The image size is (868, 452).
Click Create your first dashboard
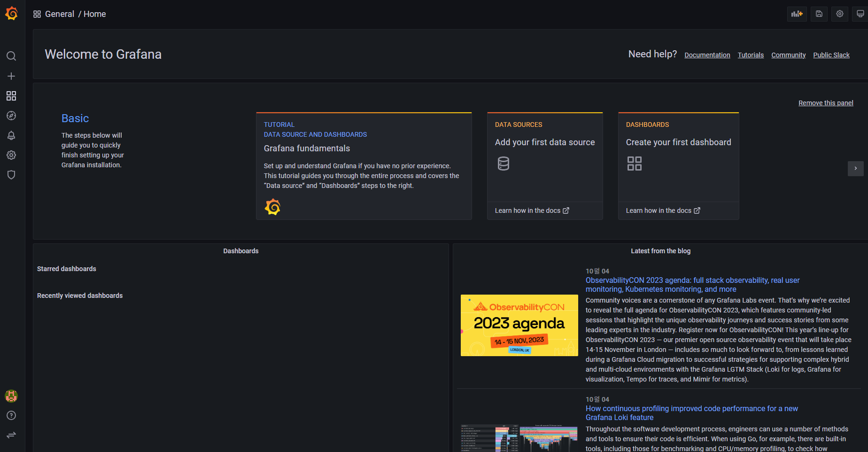coord(679,142)
